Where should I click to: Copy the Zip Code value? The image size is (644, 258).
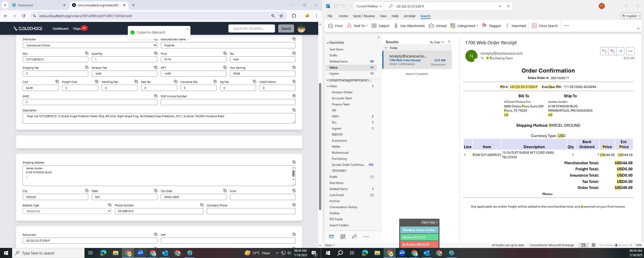[x=225, y=190]
